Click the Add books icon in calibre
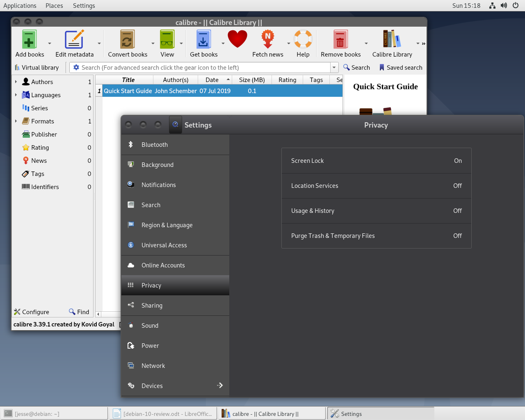Screen dimensions: 525x420 29,40
